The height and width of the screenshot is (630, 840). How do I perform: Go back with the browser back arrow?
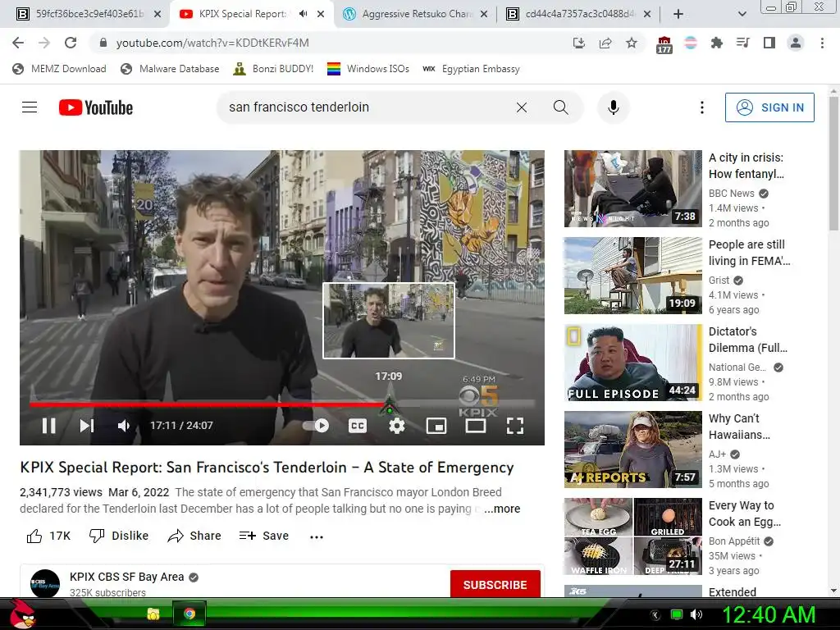click(18, 43)
